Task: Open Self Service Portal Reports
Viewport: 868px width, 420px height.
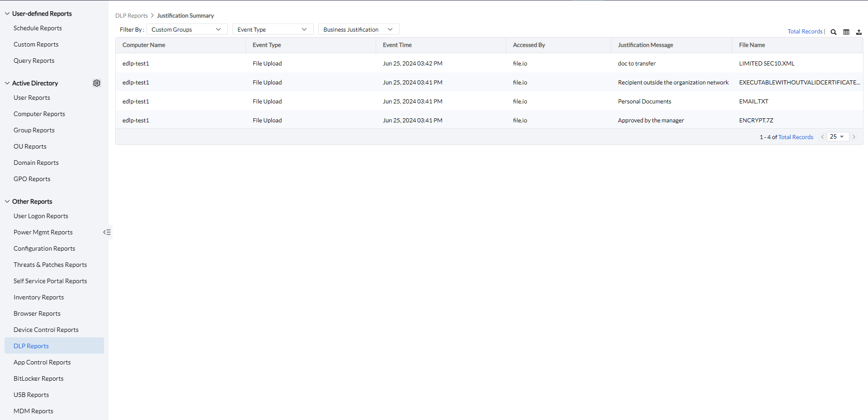Action: click(50, 281)
